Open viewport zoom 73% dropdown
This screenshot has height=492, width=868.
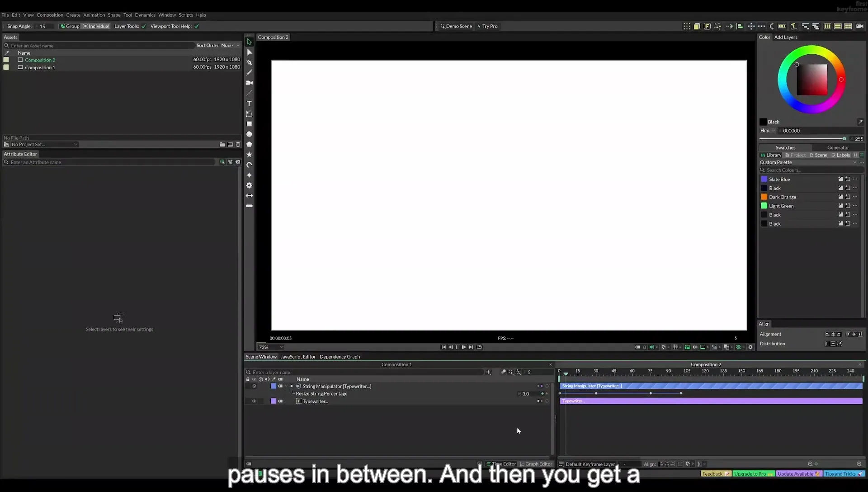[x=271, y=347]
